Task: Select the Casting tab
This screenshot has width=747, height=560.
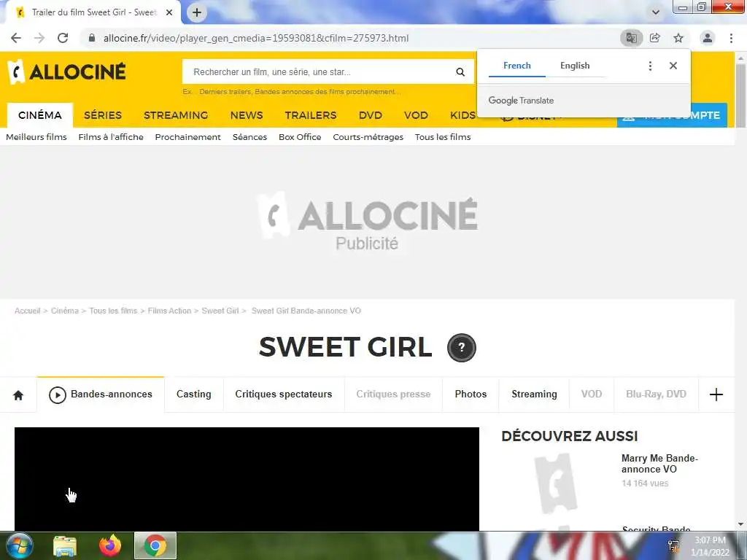Action: coord(194,394)
